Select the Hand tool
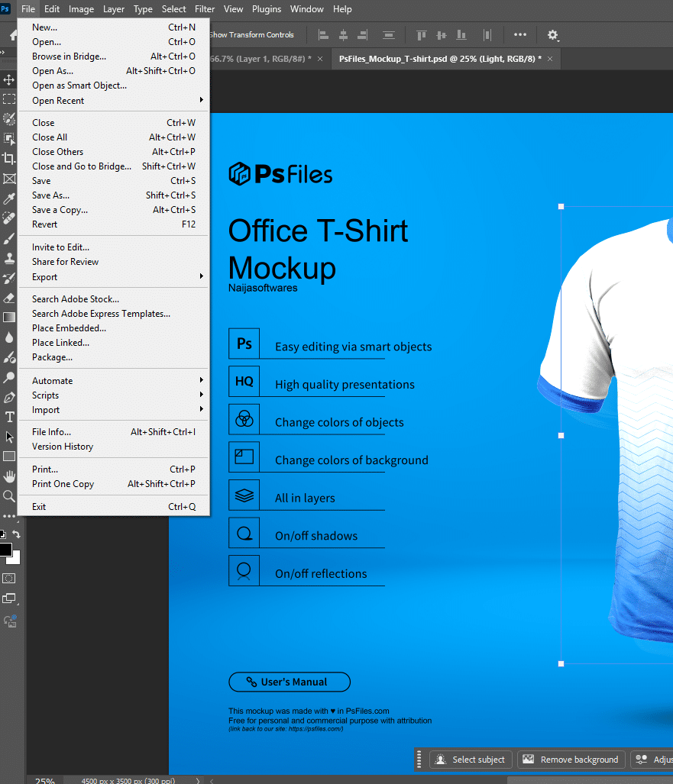This screenshot has height=784, width=673. click(9, 476)
